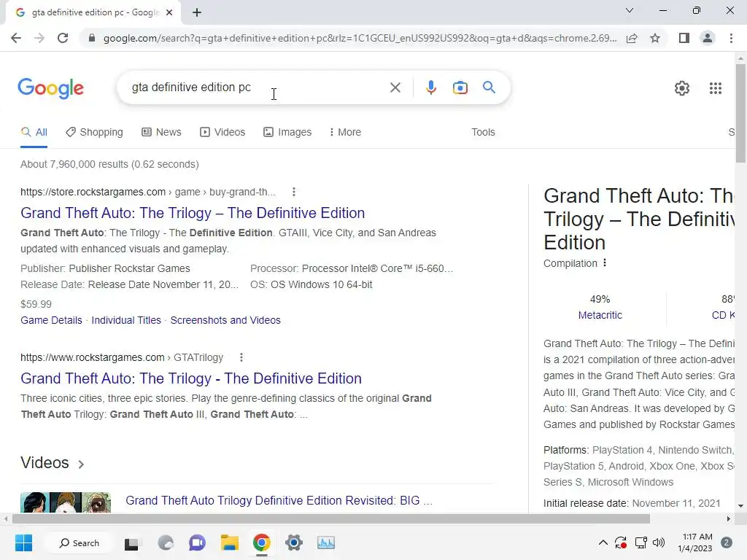Screen dimensions: 747x560
Task: Open a new browser tab
Action: (197, 13)
